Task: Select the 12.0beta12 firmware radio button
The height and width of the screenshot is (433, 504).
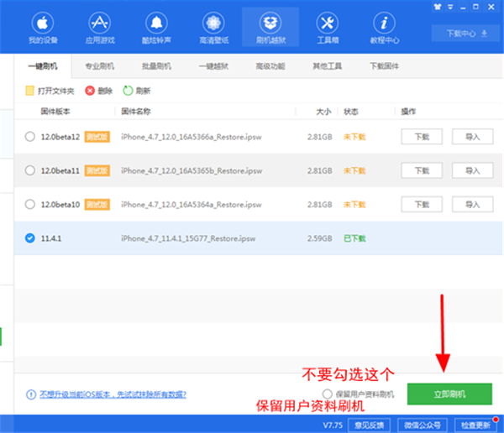Action: [x=30, y=137]
